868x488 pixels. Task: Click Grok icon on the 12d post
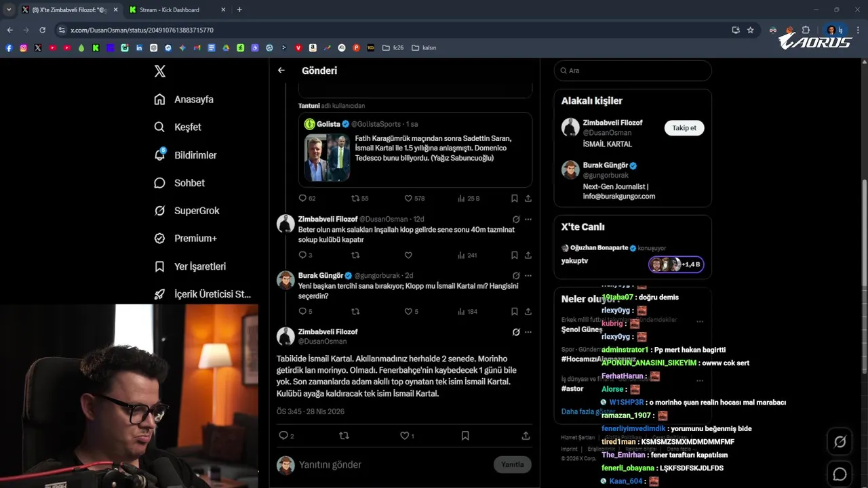[x=516, y=220]
